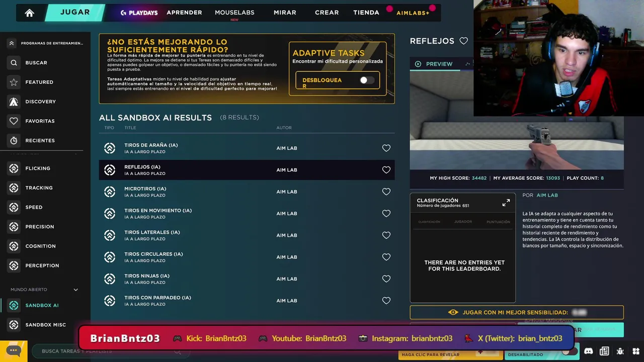The width and height of the screenshot is (644, 362).
Task: Favorite Reflejos via the title heart
Action: point(464,41)
